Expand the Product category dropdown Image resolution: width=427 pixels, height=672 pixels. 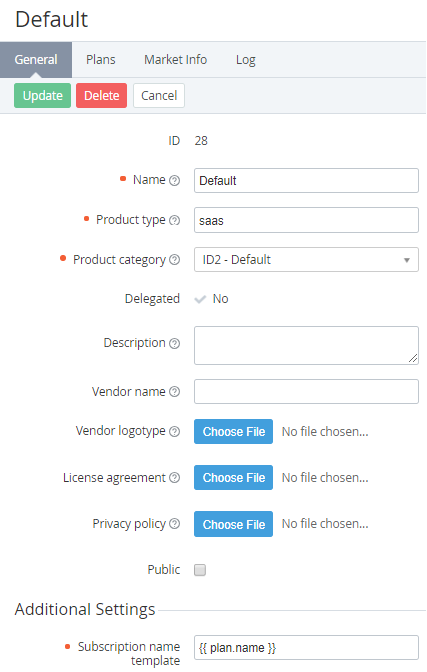pos(306,260)
